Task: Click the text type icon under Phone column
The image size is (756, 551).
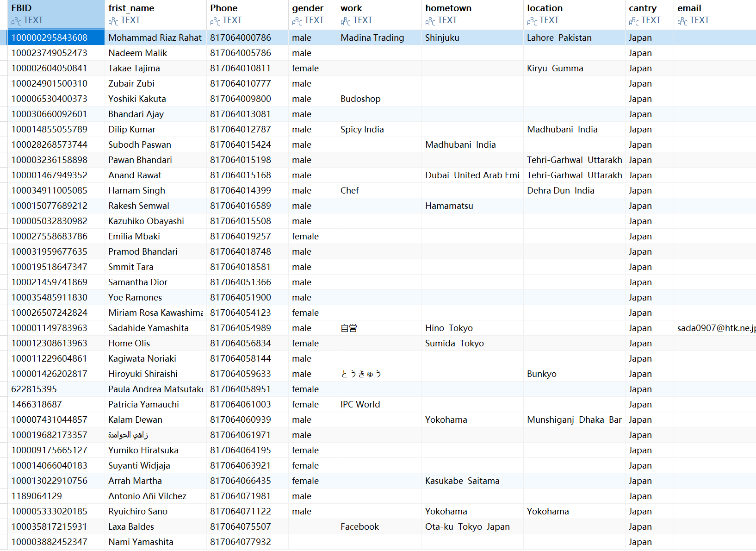Action: click(x=215, y=21)
